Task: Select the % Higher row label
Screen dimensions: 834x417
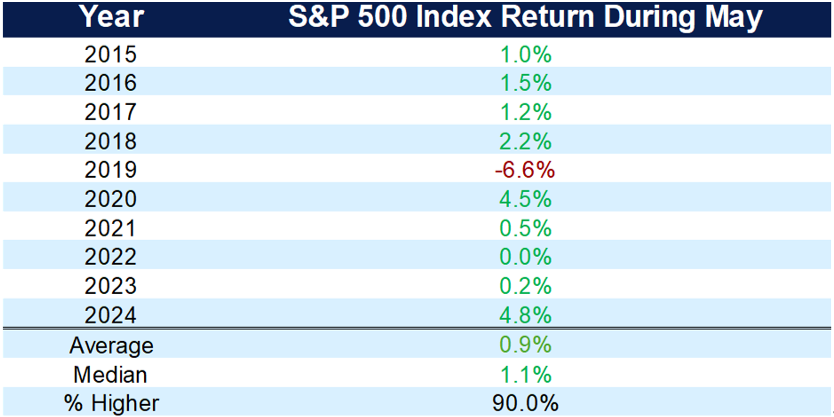Action: click(109, 403)
